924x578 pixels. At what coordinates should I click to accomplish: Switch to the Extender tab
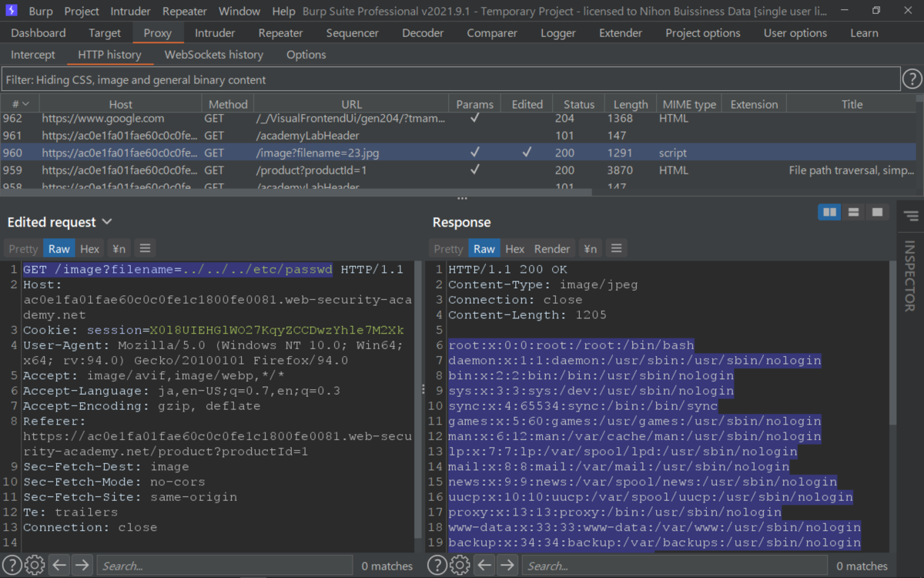coord(621,33)
